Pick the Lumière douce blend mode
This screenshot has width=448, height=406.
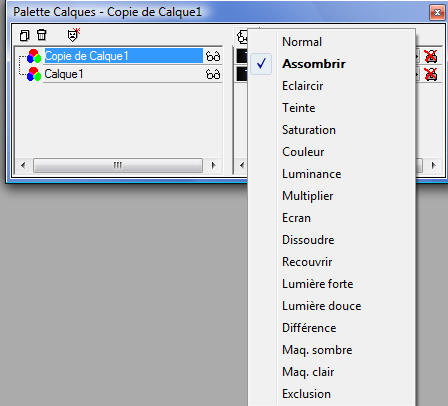pos(321,306)
